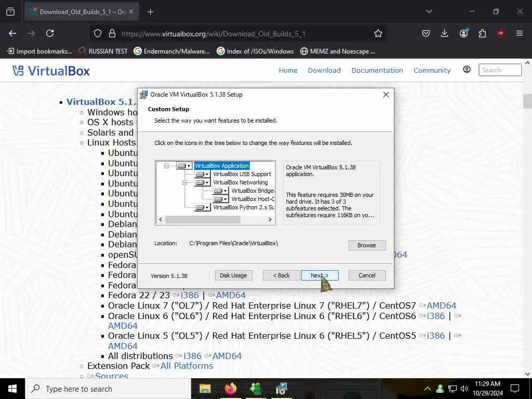The height and width of the screenshot is (399, 532).
Task: Click the browser back arrow
Action: pos(12,33)
